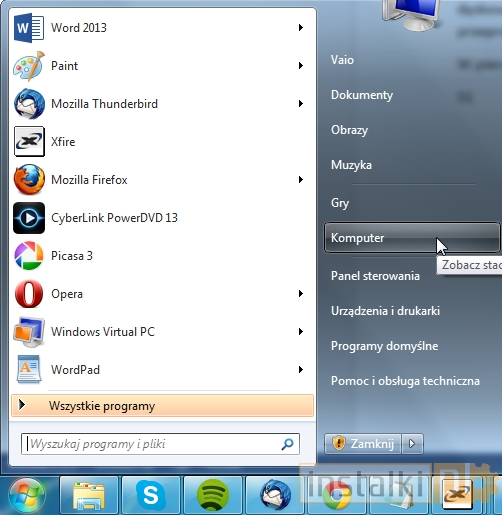Image resolution: width=502 pixels, height=515 pixels.
Task: Expand Paint jump list arrow
Action: [x=301, y=66]
